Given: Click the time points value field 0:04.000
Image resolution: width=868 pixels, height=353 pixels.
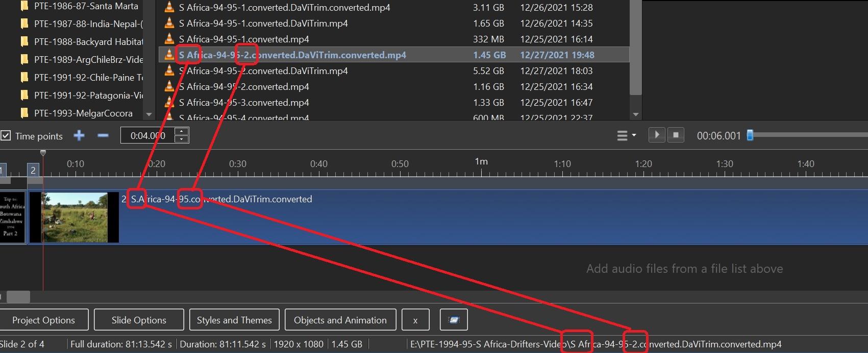Looking at the screenshot, I should pos(147,135).
